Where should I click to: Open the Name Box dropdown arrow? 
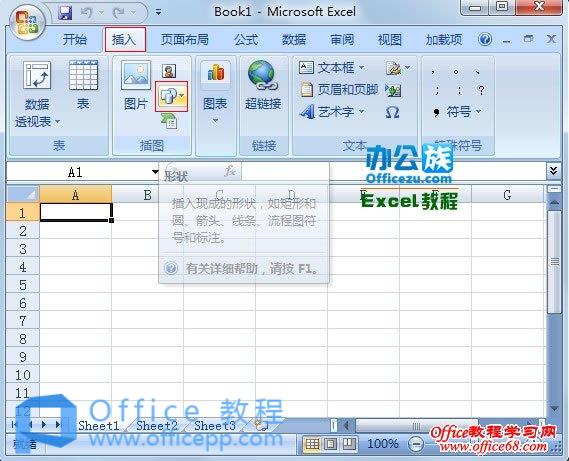pyautogui.click(x=155, y=172)
